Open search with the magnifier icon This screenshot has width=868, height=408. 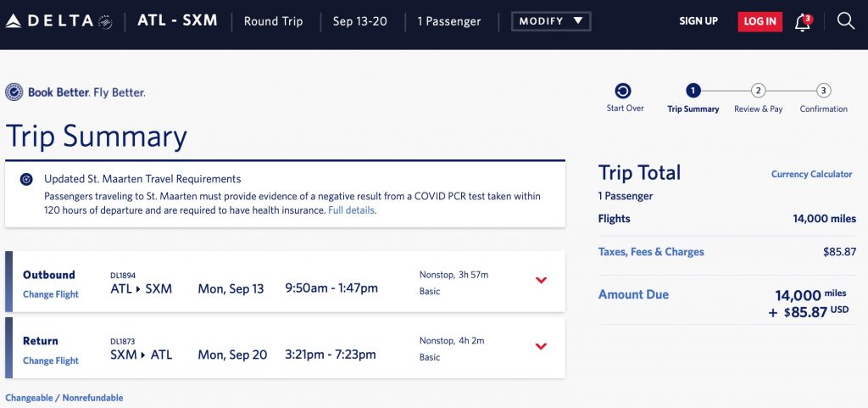pos(845,21)
